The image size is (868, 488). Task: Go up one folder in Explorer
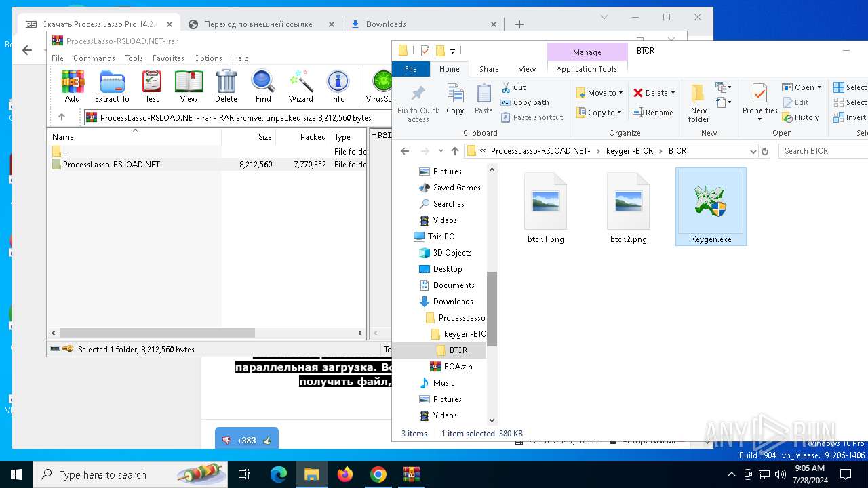coord(454,151)
